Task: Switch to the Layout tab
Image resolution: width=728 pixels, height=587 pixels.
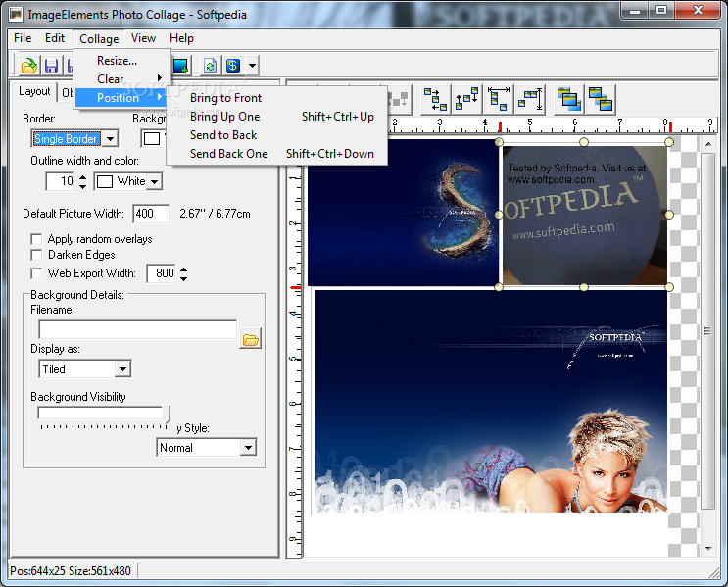Action: pos(34,91)
